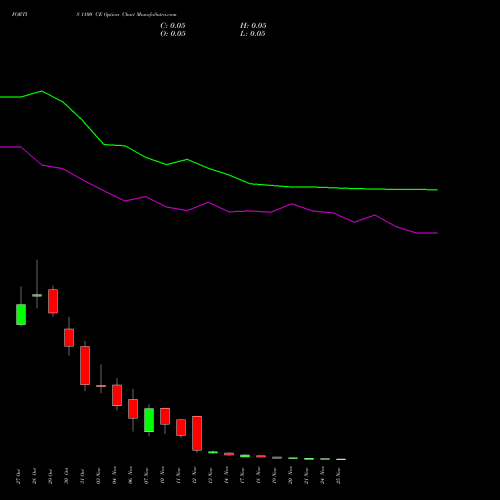Click the red candlestick for 30 Oct

[69, 338]
